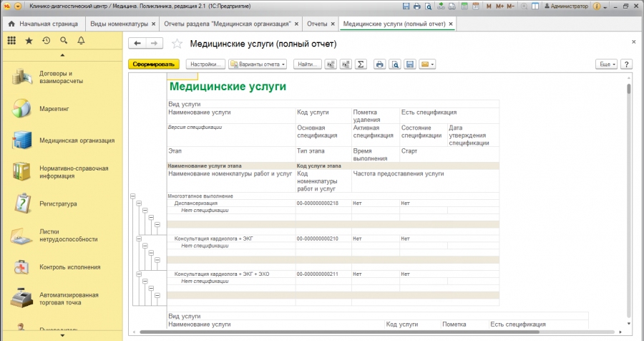The width and height of the screenshot is (644, 341).
Task: Open the send by email dropdown
Action: [427, 64]
